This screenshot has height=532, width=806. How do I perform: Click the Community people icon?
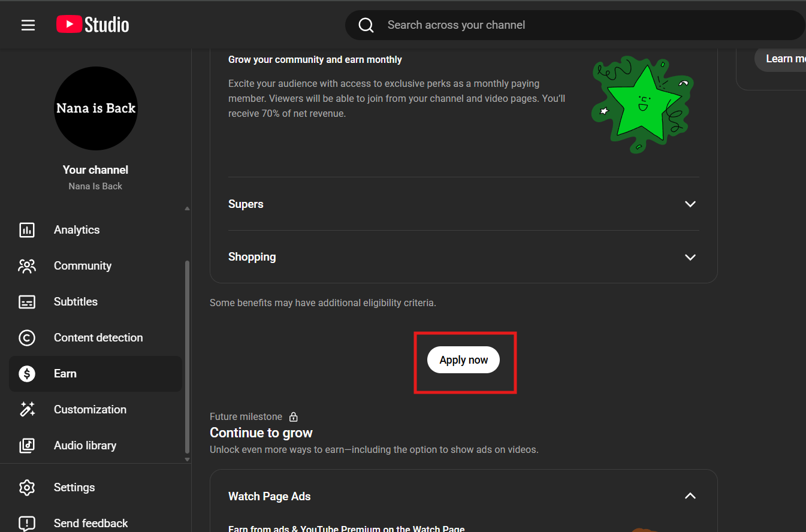27,266
